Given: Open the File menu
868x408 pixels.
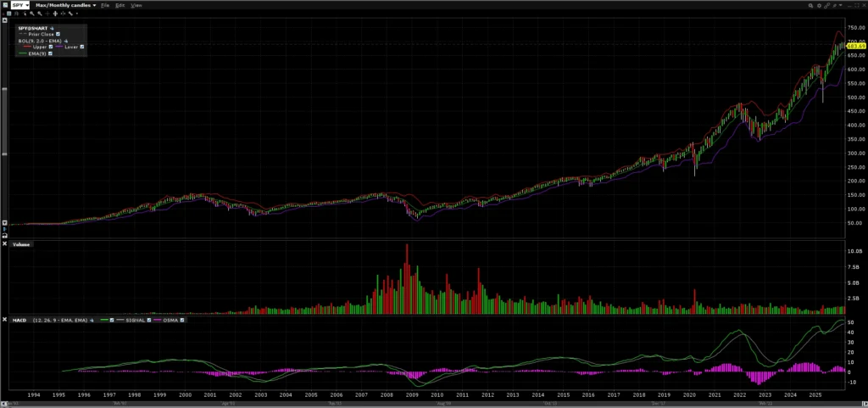Looking at the screenshot, I should pyautogui.click(x=105, y=5).
